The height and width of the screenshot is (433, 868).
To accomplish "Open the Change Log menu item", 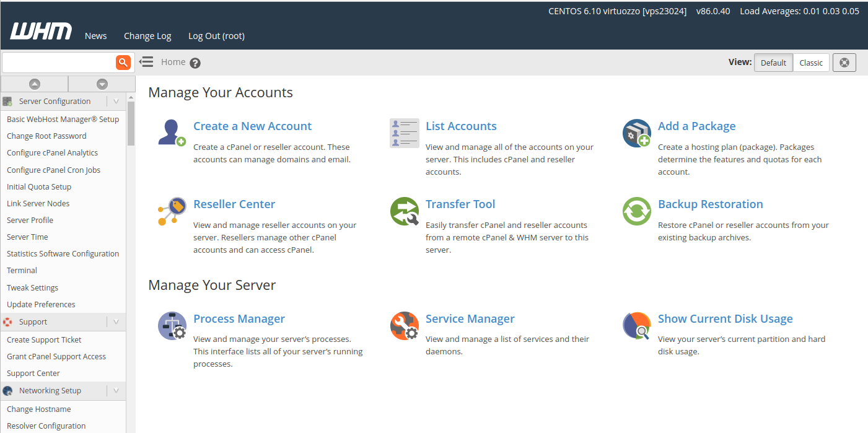I will tap(147, 36).
